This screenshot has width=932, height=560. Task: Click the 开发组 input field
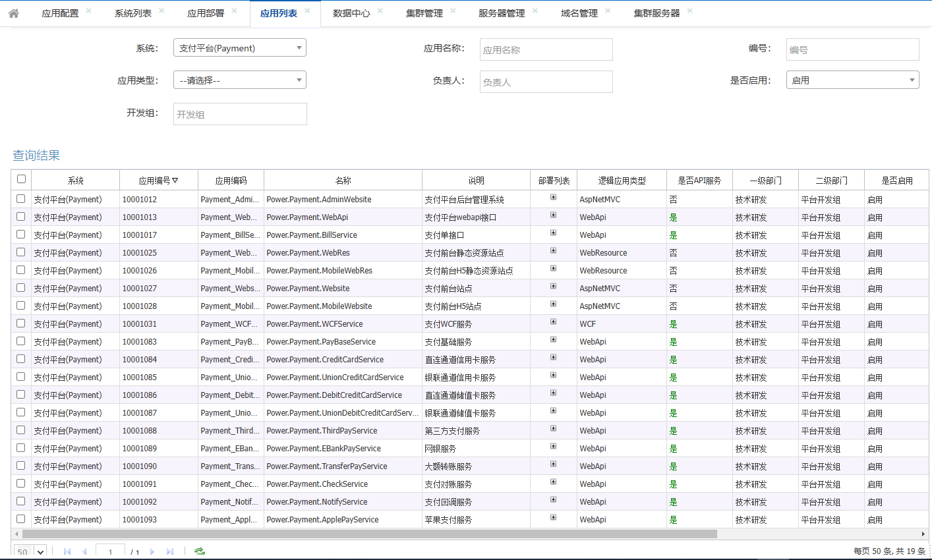click(x=240, y=114)
